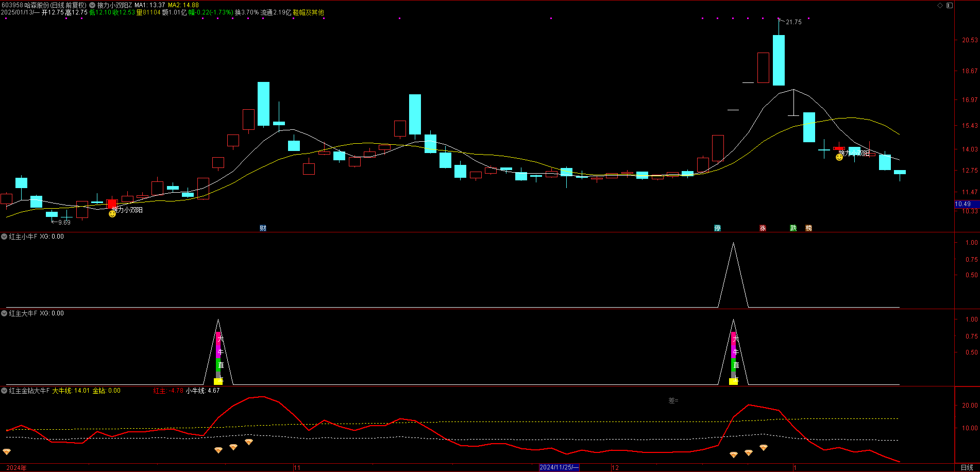This screenshot has height=472, width=980.
Task: Click the 鞋帽及其他 sector link
Action: click(x=308, y=12)
